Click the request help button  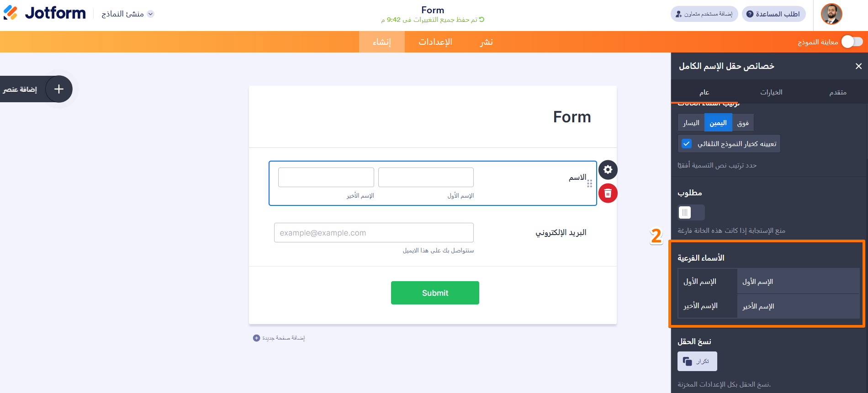[x=773, y=14]
